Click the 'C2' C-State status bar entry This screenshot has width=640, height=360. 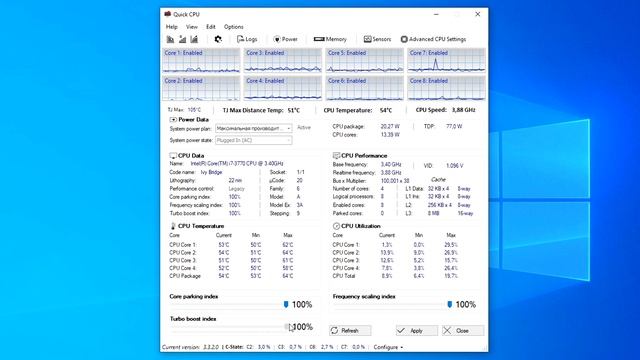259,347
